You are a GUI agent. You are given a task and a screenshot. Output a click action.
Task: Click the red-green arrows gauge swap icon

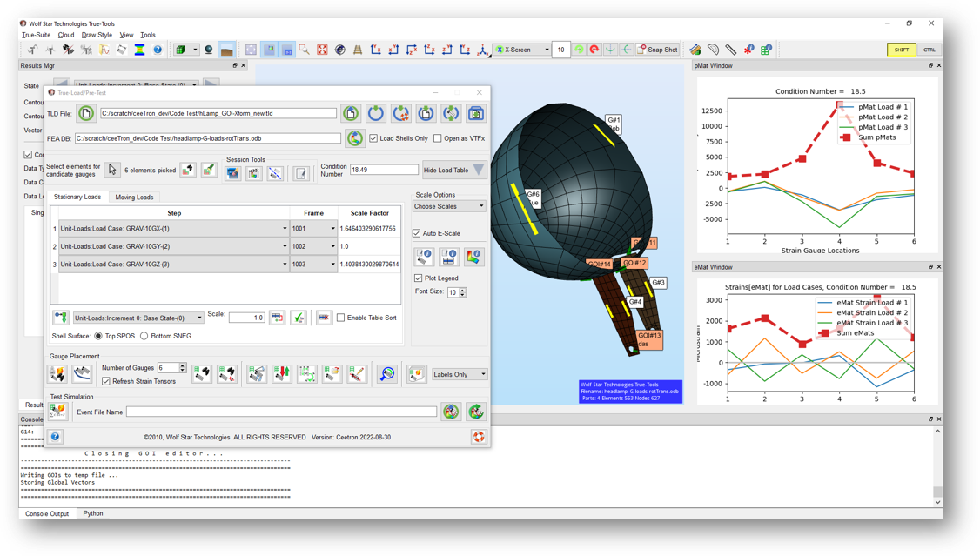[x=282, y=373]
